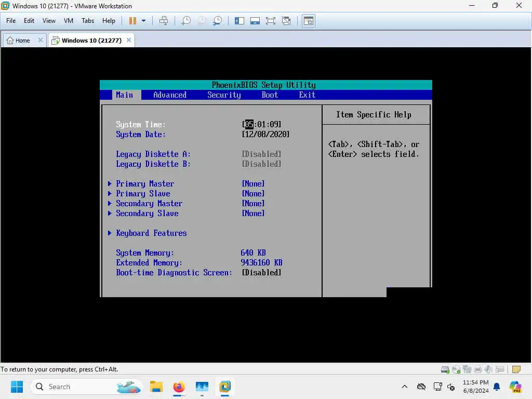Open the Windows Start menu
Viewport: 532px width, 399px height.
17,387
